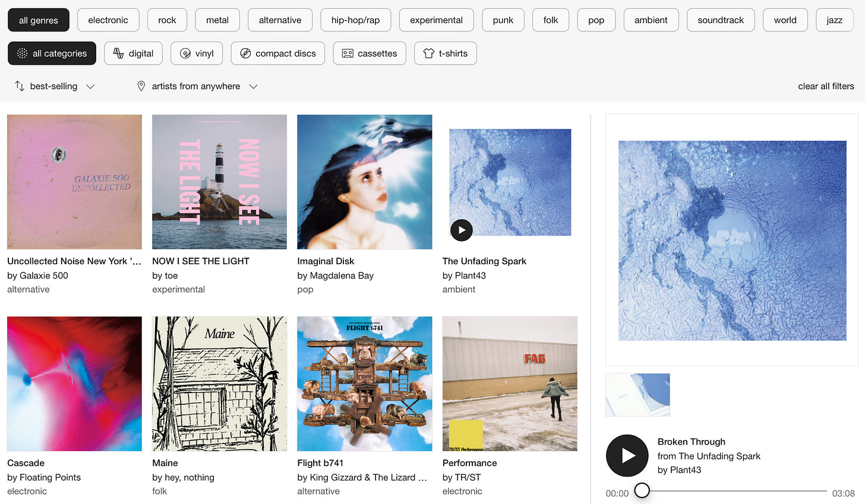
Task: Open Flight b741 album cover
Action: [x=364, y=383]
